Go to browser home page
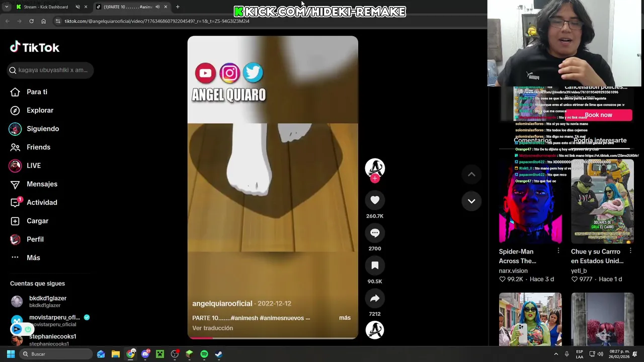 point(43,21)
